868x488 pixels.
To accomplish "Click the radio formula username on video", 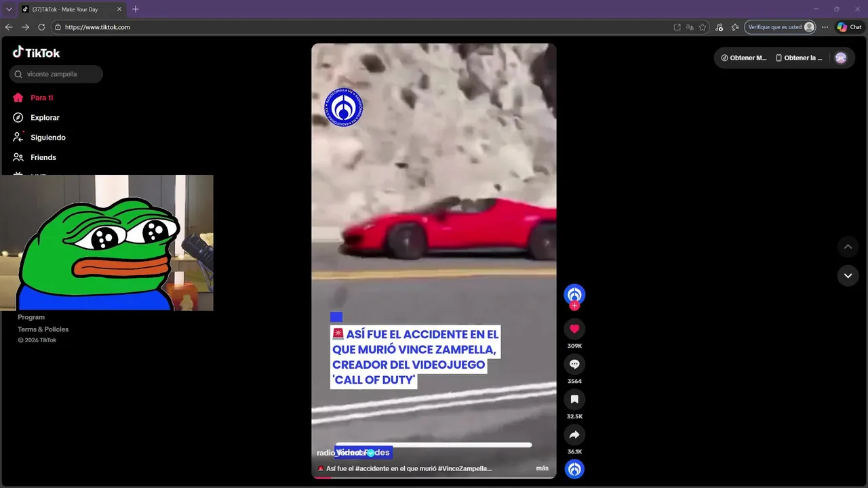I will (x=341, y=453).
